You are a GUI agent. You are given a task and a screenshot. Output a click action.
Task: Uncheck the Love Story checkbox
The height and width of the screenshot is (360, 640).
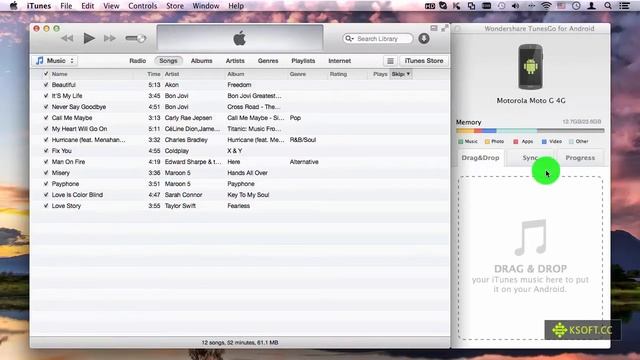46,206
